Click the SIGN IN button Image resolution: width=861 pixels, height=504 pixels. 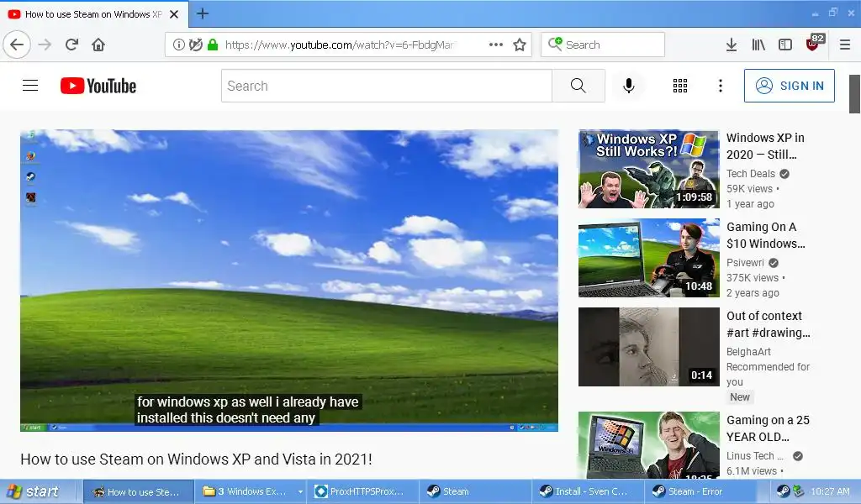pos(789,86)
